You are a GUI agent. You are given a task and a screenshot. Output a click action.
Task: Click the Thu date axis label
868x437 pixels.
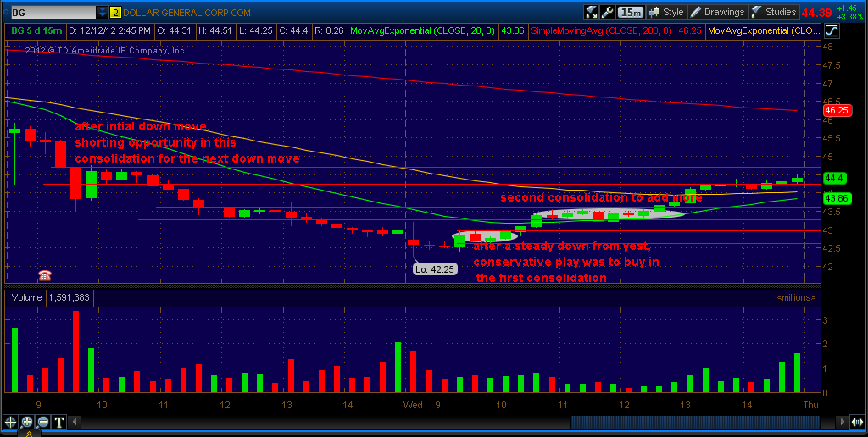click(810, 405)
